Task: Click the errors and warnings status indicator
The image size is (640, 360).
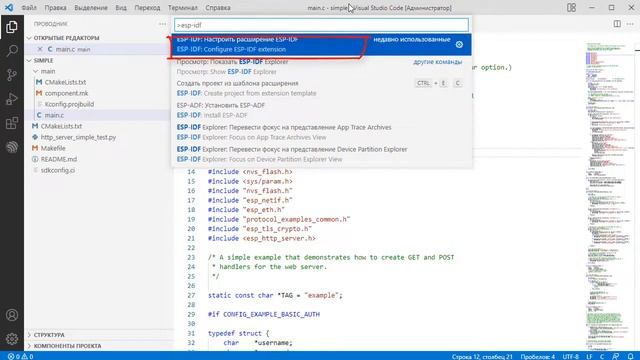Action: (x=20, y=356)
